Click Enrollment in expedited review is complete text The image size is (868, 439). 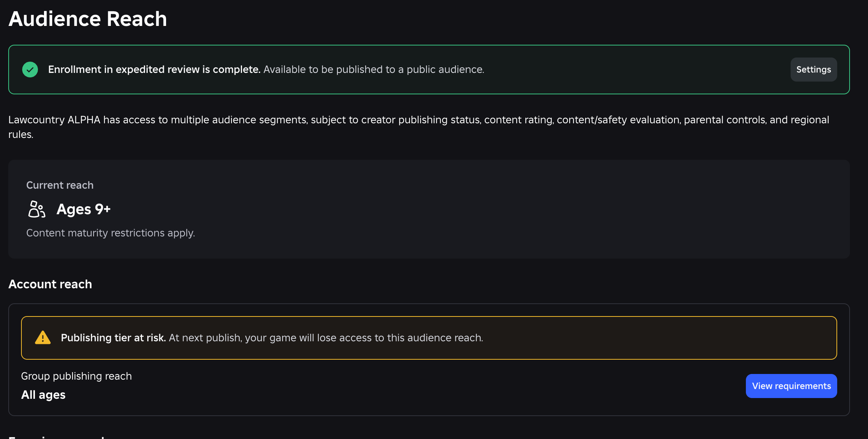pos(154,70)
